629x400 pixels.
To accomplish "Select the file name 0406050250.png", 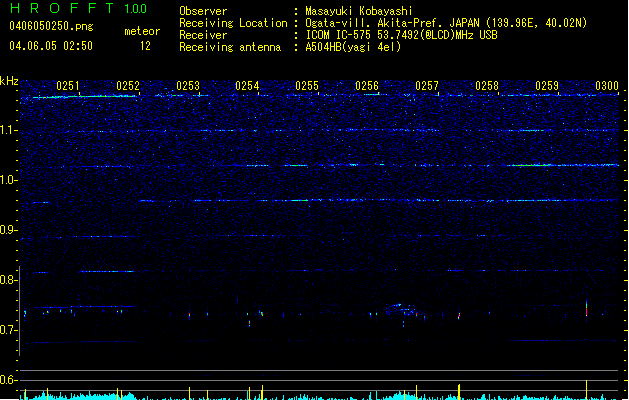I will click(x=51, y=26).
